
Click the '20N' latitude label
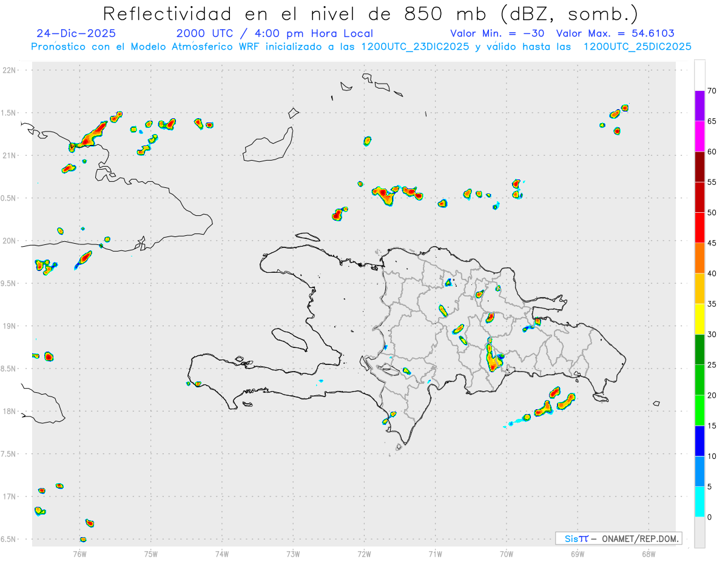9,241
